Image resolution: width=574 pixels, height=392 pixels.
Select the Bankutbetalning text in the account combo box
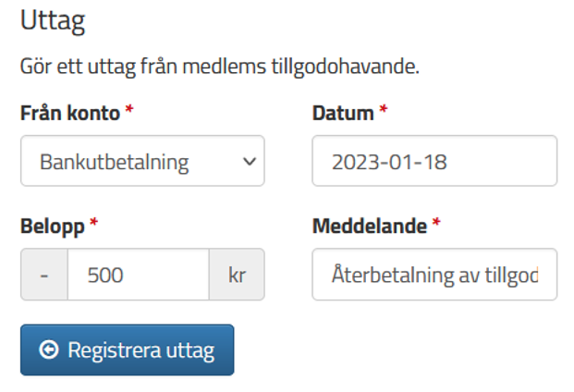pos(115,162)
